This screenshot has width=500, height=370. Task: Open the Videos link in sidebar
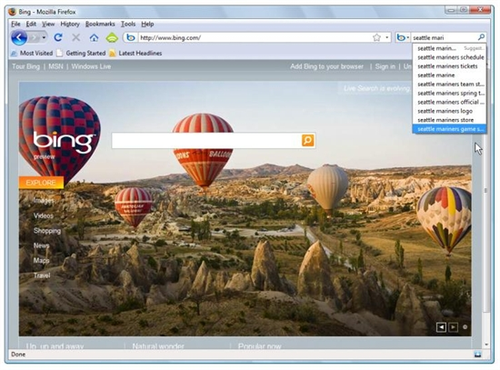pyautogui.click(x=43, y=216)
